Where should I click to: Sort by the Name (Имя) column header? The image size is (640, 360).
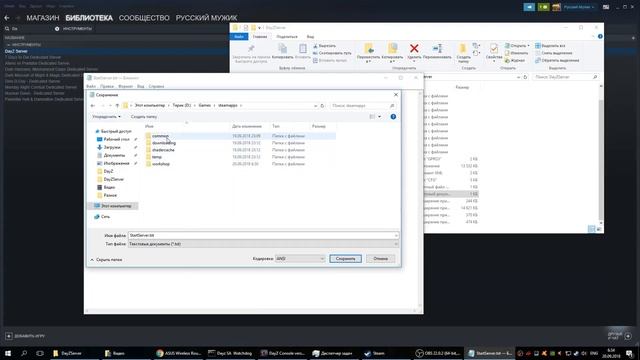(x=149, y=127)
